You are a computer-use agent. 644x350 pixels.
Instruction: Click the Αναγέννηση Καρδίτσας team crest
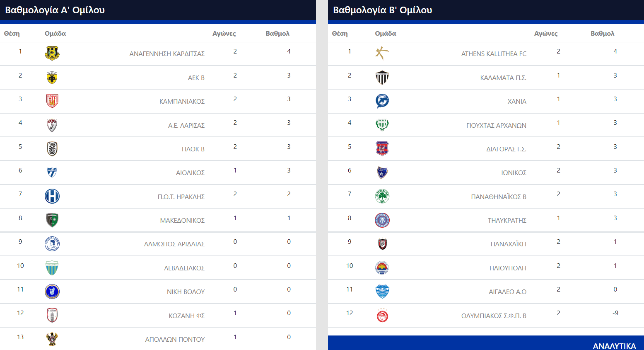tap(52, 53)
